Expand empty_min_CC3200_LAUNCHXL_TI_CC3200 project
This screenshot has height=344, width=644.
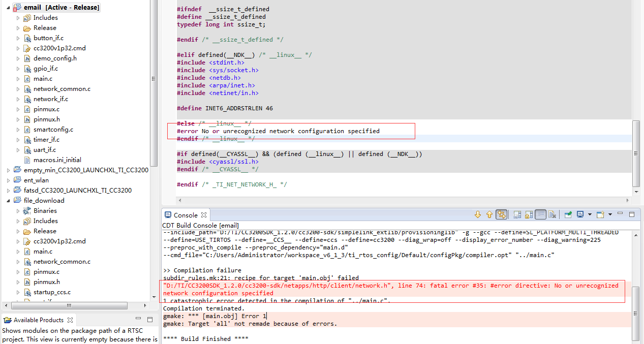tap(8, 170)
